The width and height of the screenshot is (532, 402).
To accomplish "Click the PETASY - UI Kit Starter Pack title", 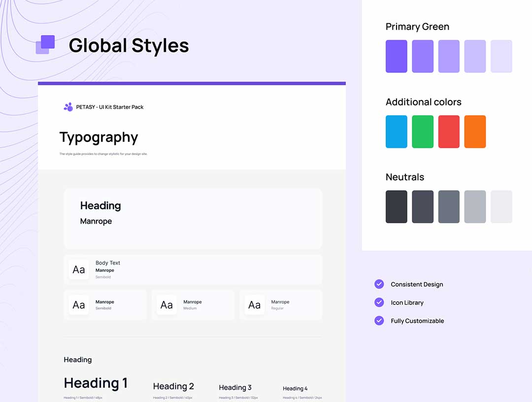I will click(x=109, y=107).
